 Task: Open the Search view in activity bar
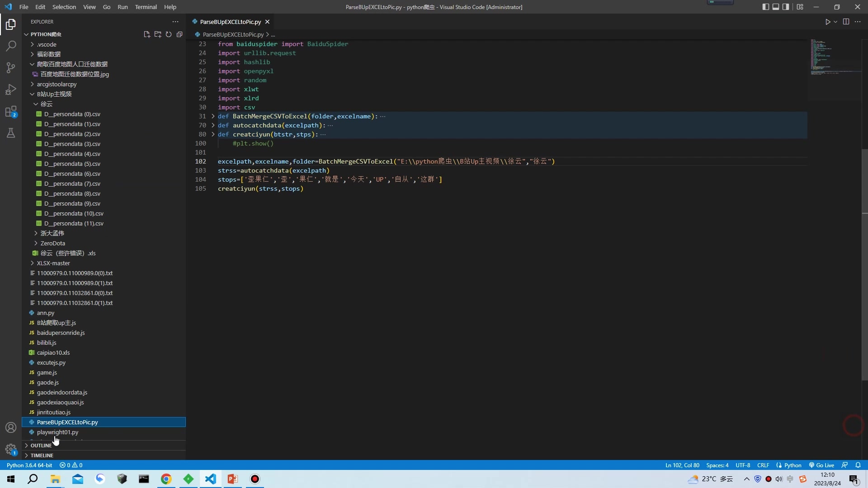click(11, 46)
